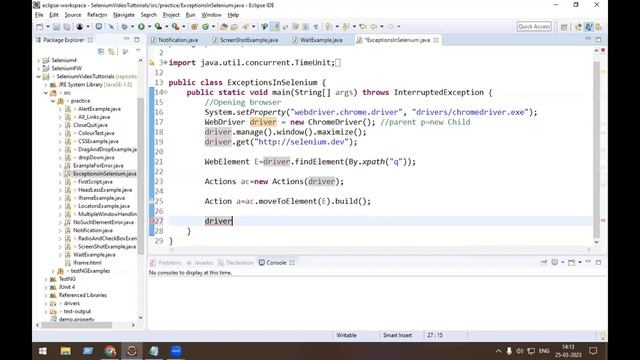Screen dimensions: 640x360
Task: Open the Run button dropdown arrow
Action: pyautogui.click(x=149, y=27)
